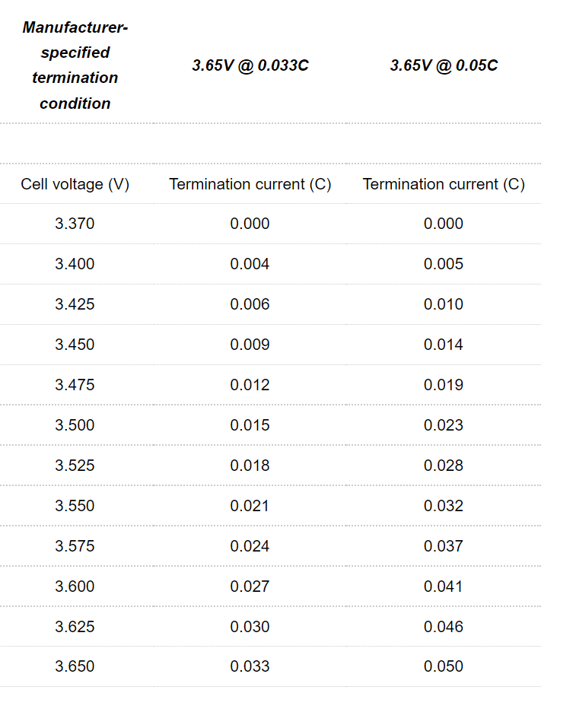
Task: Select the 'Manufacturer-specified termination condition' header
Action: pyautogui.click(x=75, y=65)
